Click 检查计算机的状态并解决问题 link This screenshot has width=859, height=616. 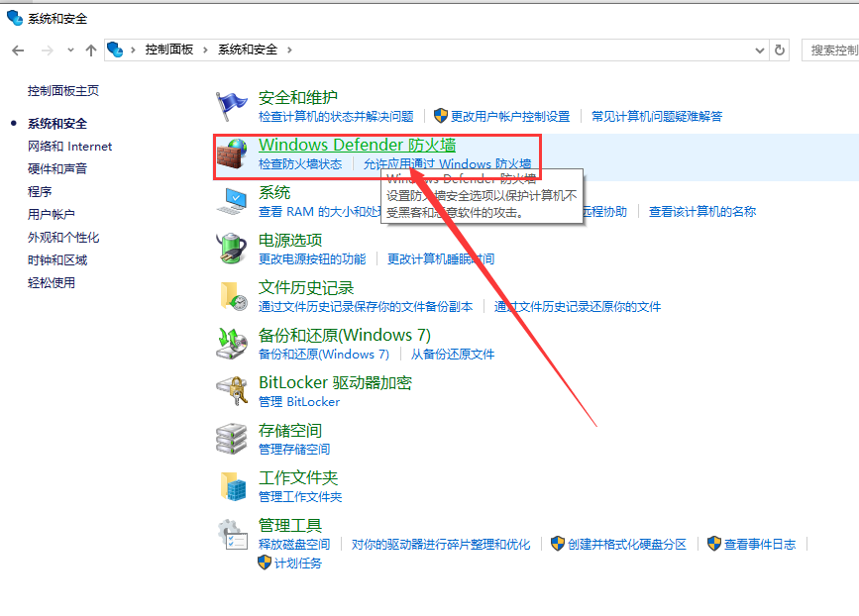tap(336, 116)
